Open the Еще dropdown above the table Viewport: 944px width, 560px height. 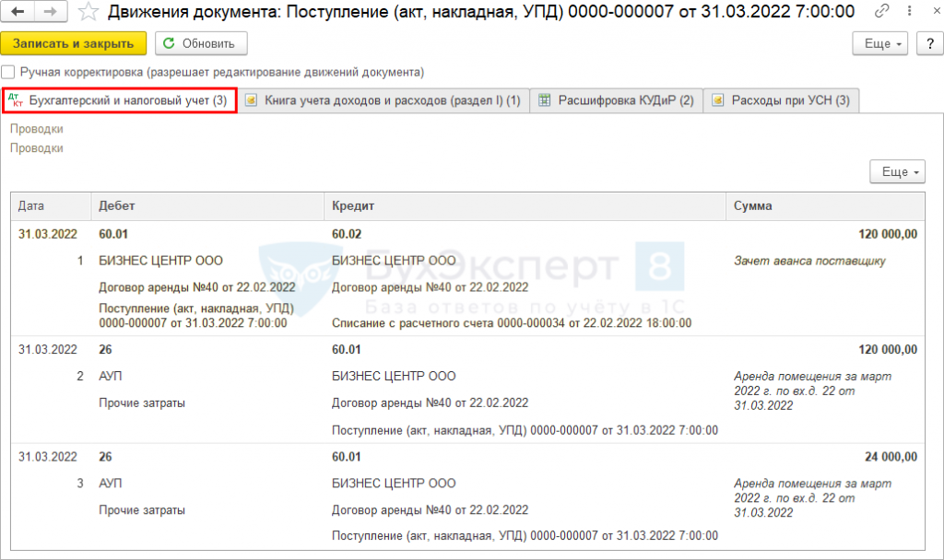pyautogui.click(x=897, y=172)
